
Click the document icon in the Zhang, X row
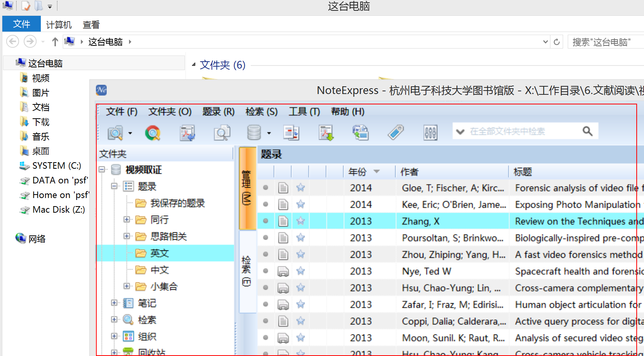coord(283,221)
